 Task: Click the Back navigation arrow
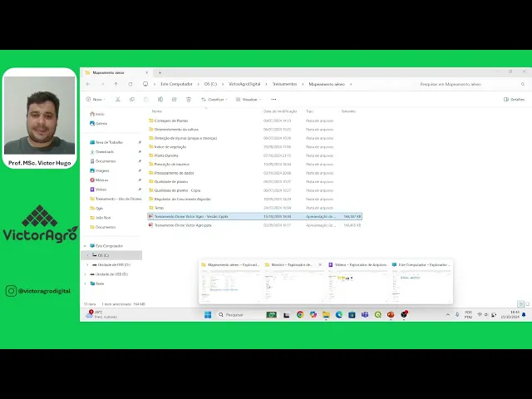tap(88, 84)
